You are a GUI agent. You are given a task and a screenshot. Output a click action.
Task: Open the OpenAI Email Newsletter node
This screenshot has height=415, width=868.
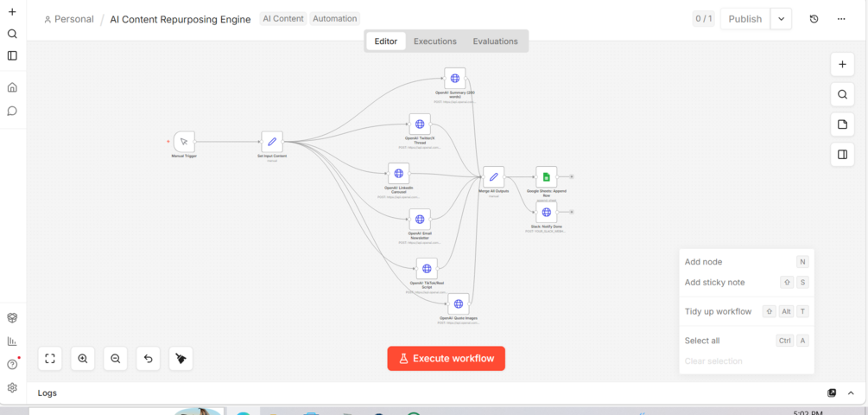coord(420,220)
